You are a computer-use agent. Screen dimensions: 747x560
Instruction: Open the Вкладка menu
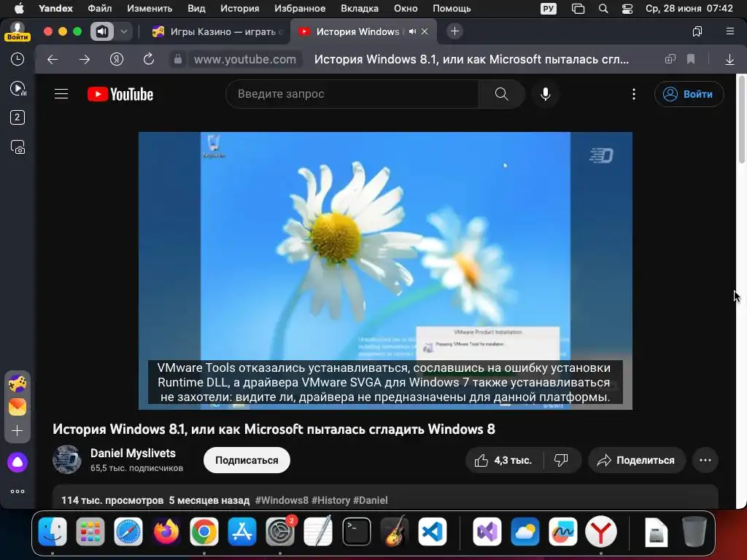[360, 9]
